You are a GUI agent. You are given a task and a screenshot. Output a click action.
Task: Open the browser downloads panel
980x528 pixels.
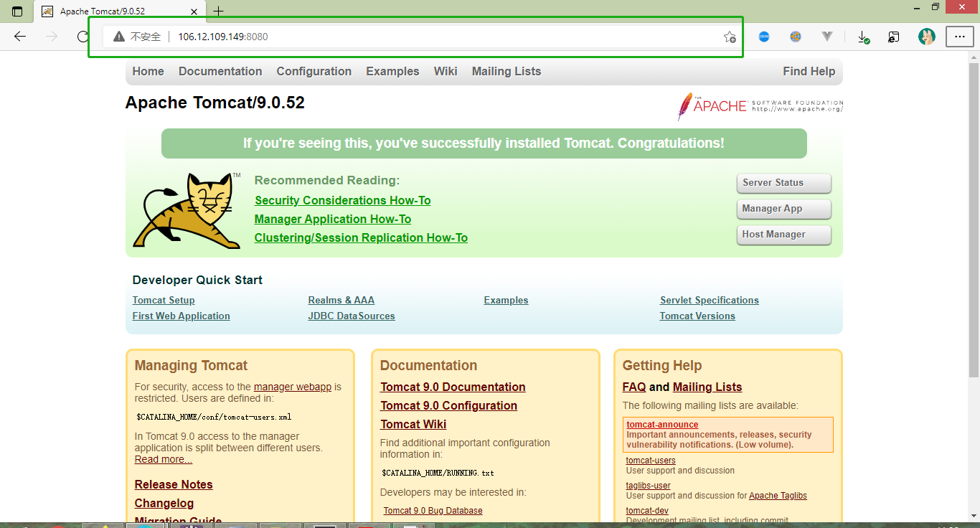tap(864, 37)
